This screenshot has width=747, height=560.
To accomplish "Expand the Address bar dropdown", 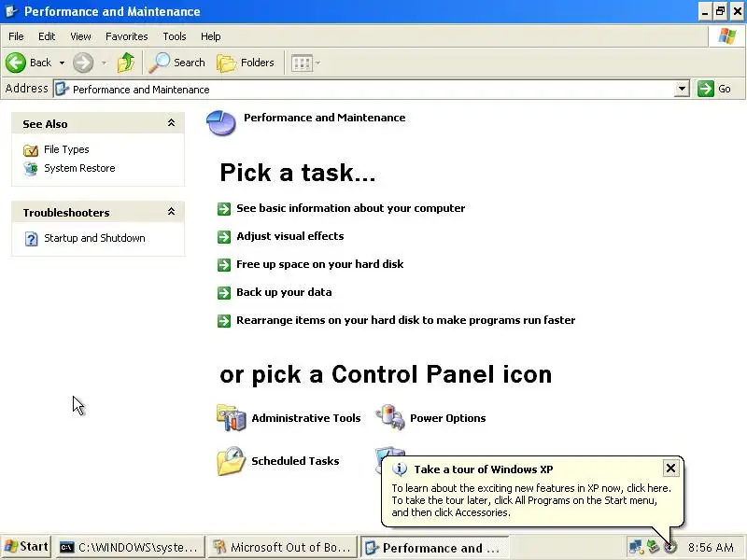I will [682, 89].
